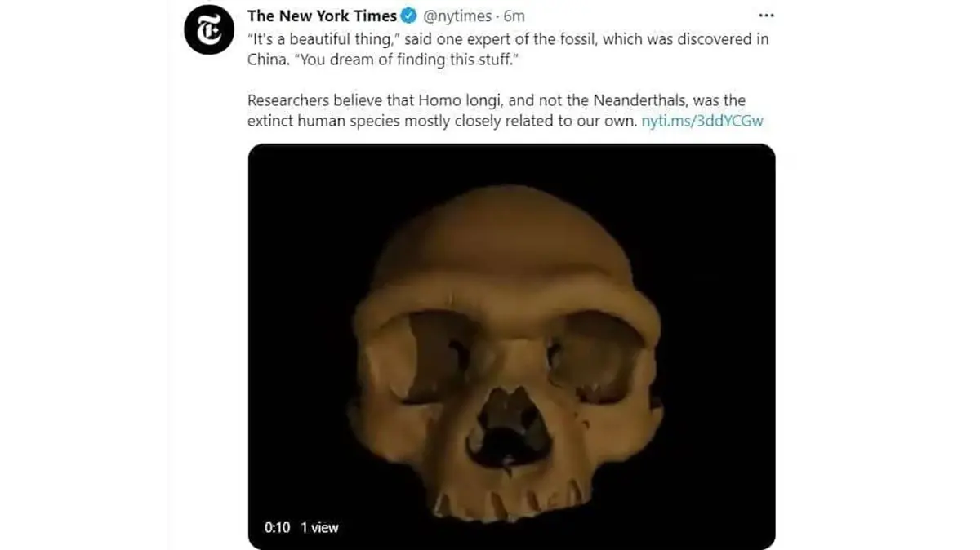Follow the nyti.ms/3ddYCGw article link

coord(703,121)
